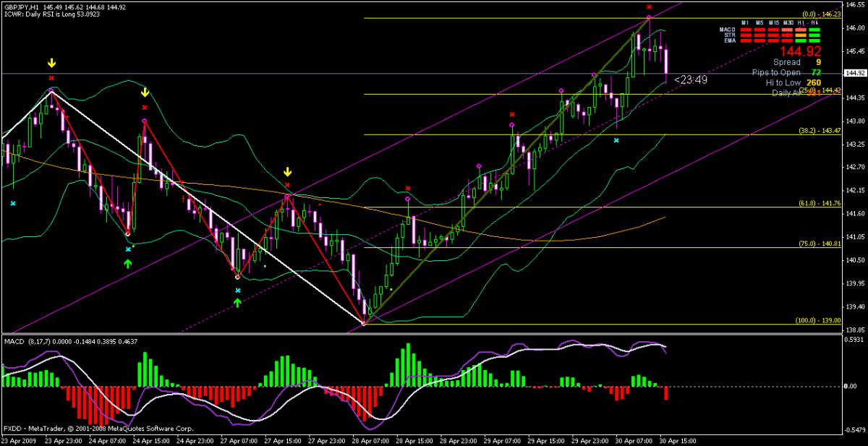Click the cyan x marker at far left
The height and width of the screenshot is (446, 868).
coord(13,204)
